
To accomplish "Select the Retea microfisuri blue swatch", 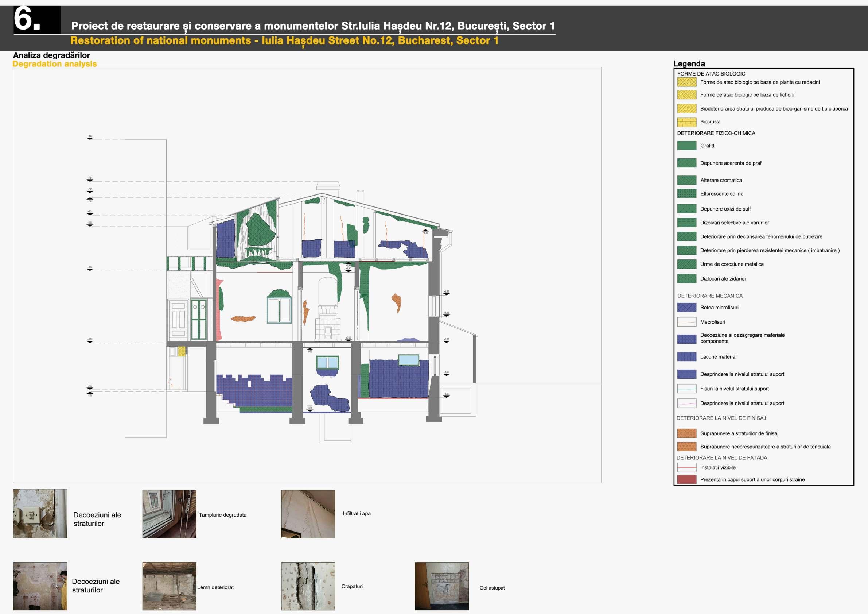I will tap(686, 307).
